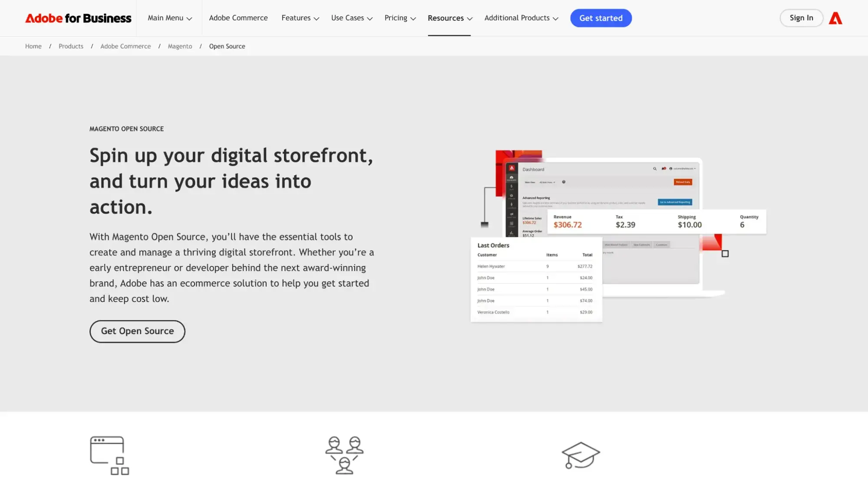Open the Sales dollar icon in the dashboard sidebar
868x492 pixels.
512,186
